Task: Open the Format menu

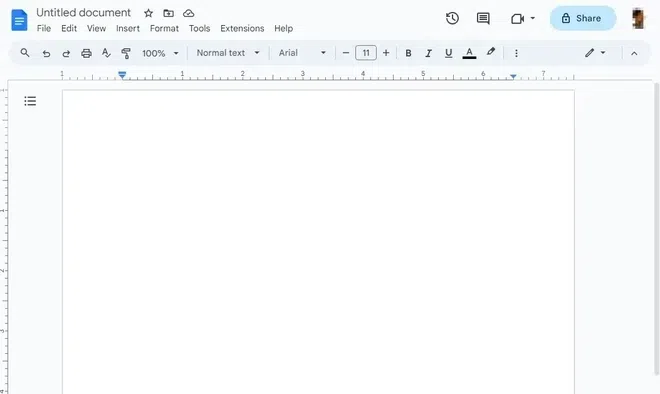Action: tap(164, 29)
